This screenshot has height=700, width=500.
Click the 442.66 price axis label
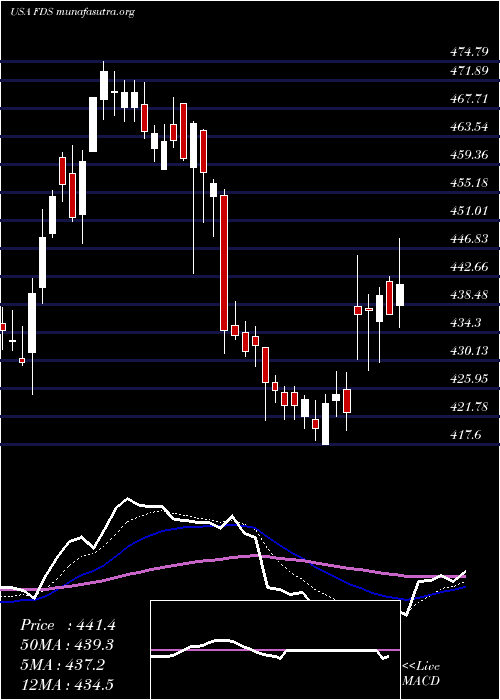pyautogui.click(x=469, y=267)
